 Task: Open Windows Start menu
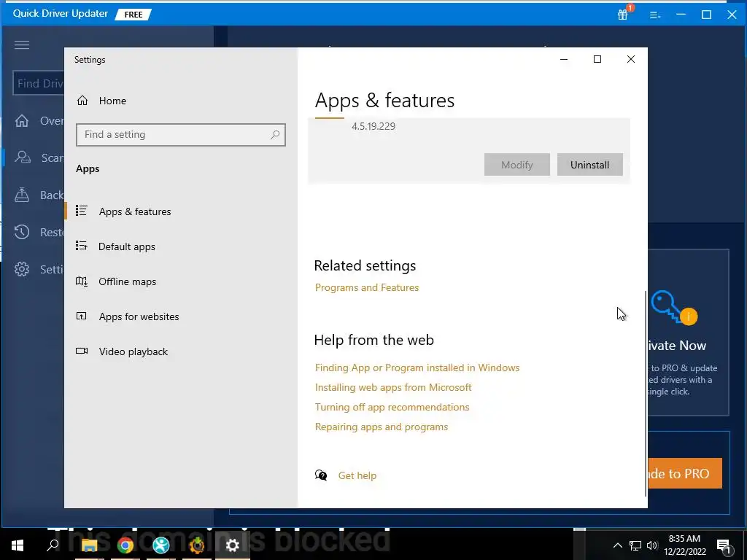pyautogui.click(x=18, y=545)
